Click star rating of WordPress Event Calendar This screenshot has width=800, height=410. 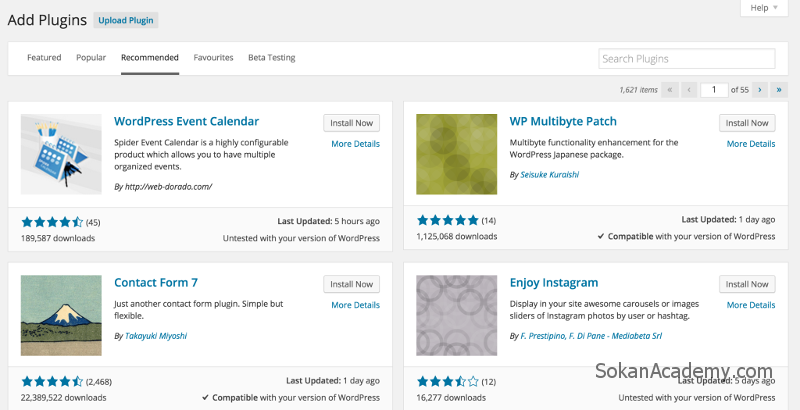52,222
